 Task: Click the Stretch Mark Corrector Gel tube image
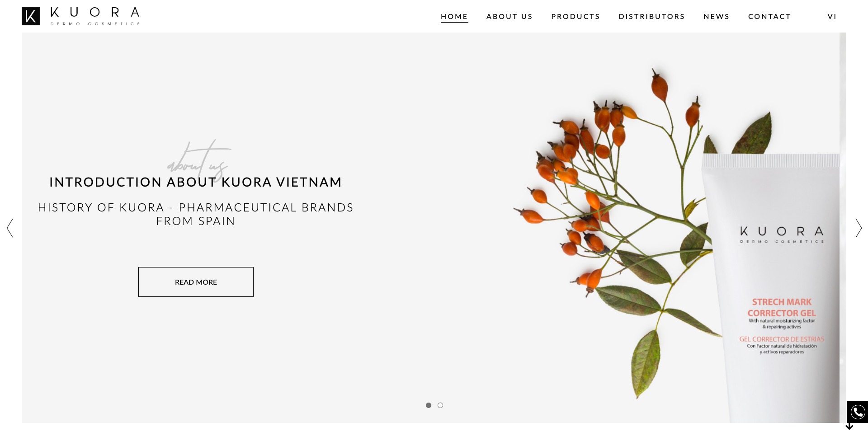[x=774, y=288]
